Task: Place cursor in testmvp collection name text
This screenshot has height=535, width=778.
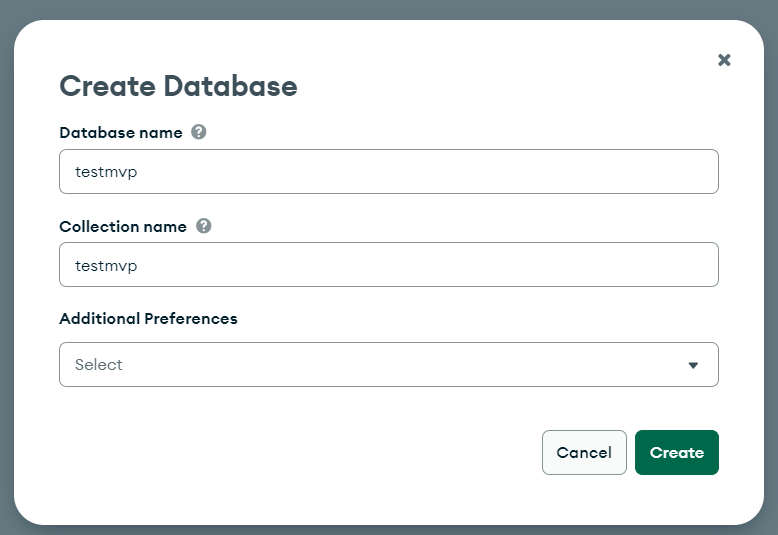Action: [x=105, y=266]
